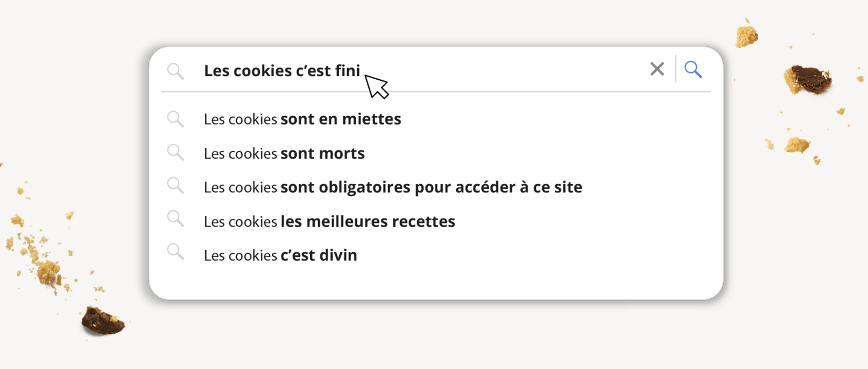
Task: Pick the "sont obligatoires pour accéder à ce site" suggestion
Action: point(393,188)
